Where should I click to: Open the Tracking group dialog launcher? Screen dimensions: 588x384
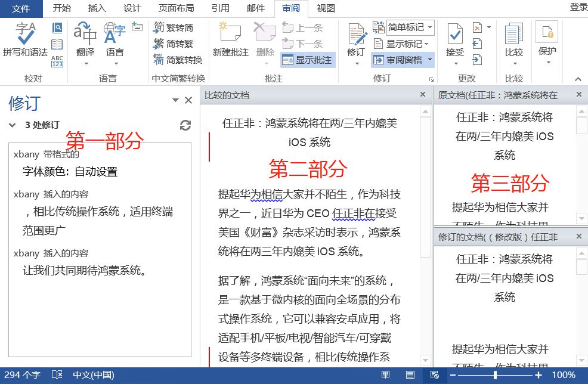(x=431, y=79)
